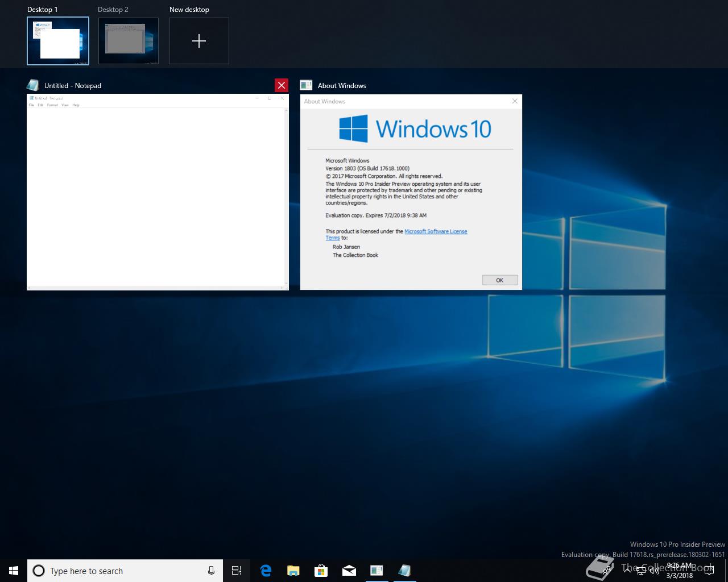This screenshot has width=728, height=582.
Task: Click the 'Untitled - Notepad' title above its preview
Action: (73, 86)
